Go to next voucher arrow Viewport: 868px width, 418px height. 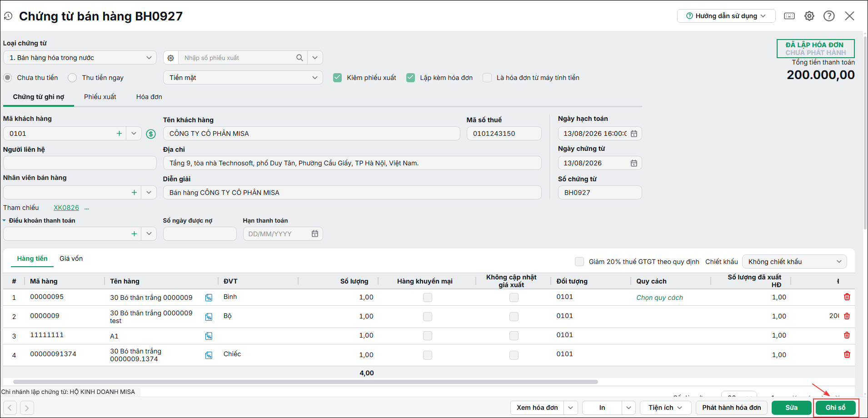click(27, 408)
